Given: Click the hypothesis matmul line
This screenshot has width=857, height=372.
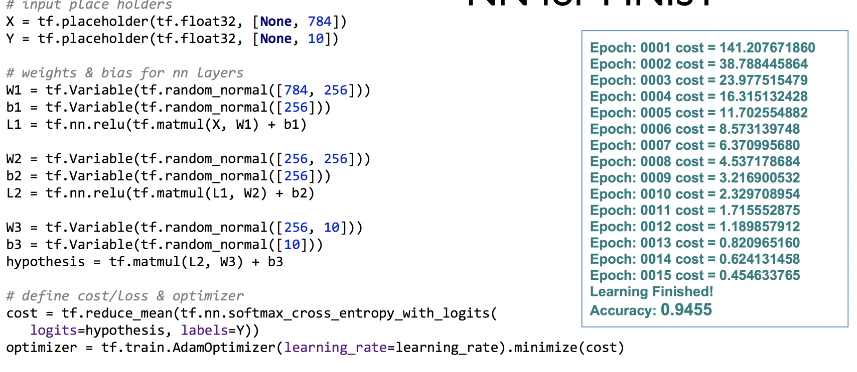Looking at the screenshot, I should (145, 262).
